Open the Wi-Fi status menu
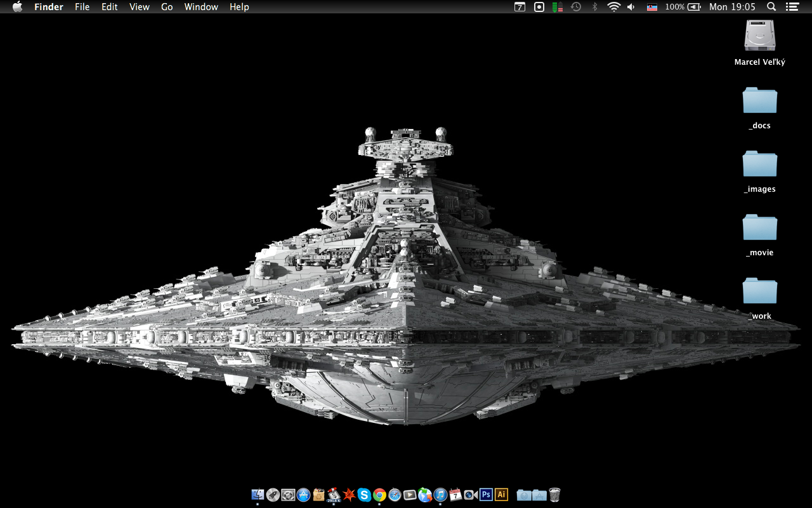Viewport: 812px width, 508px height. click(613, 7)
